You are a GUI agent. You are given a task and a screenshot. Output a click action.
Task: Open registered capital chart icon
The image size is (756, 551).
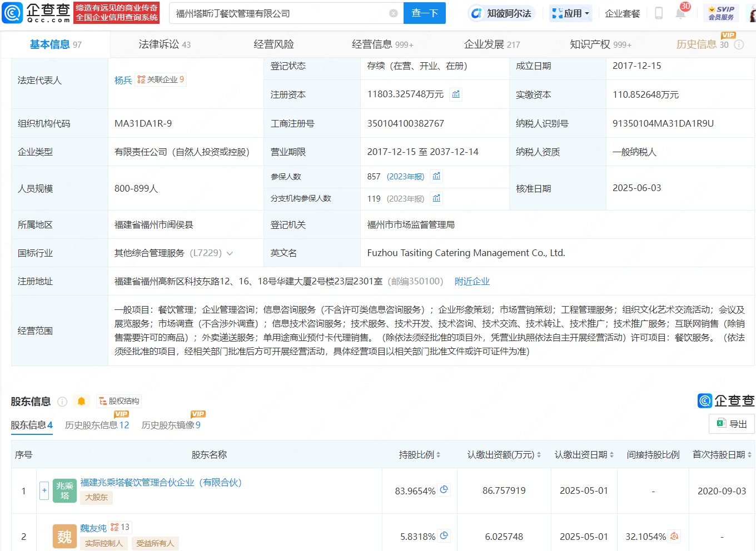456,94
